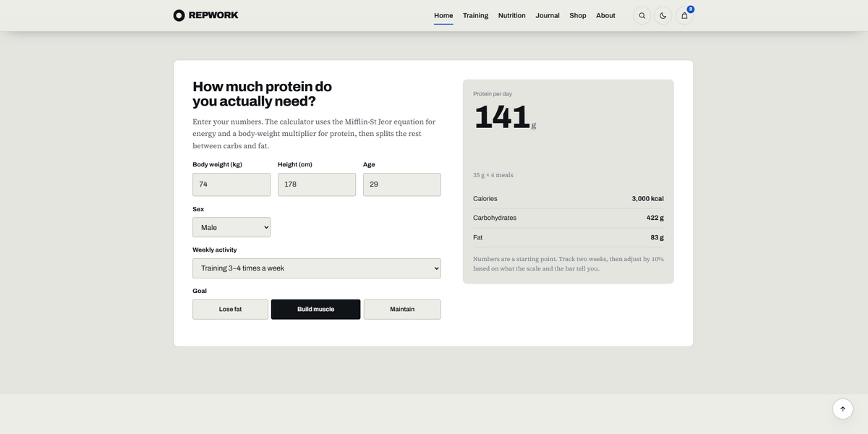Click the '35 g × 4 meals' text
868x434 pixels.
point(493,175)
